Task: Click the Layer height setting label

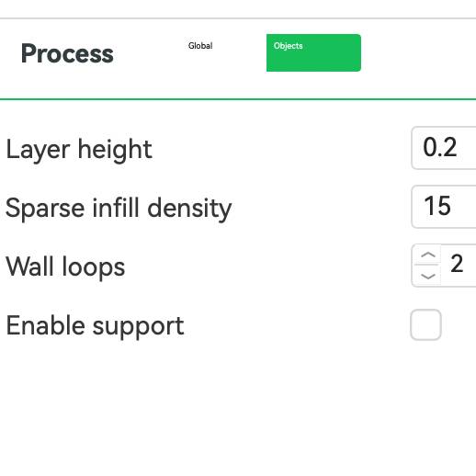Action: click(x=79, y=149)
